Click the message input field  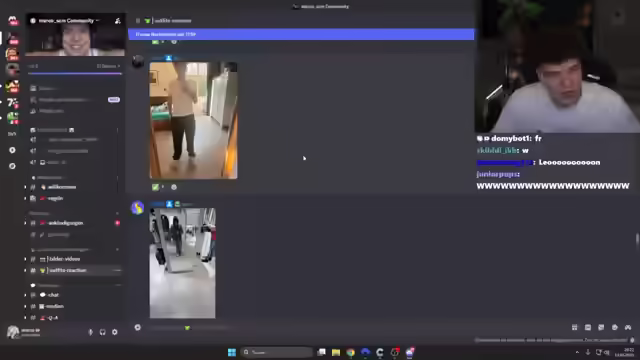click(x=351, y=327)
